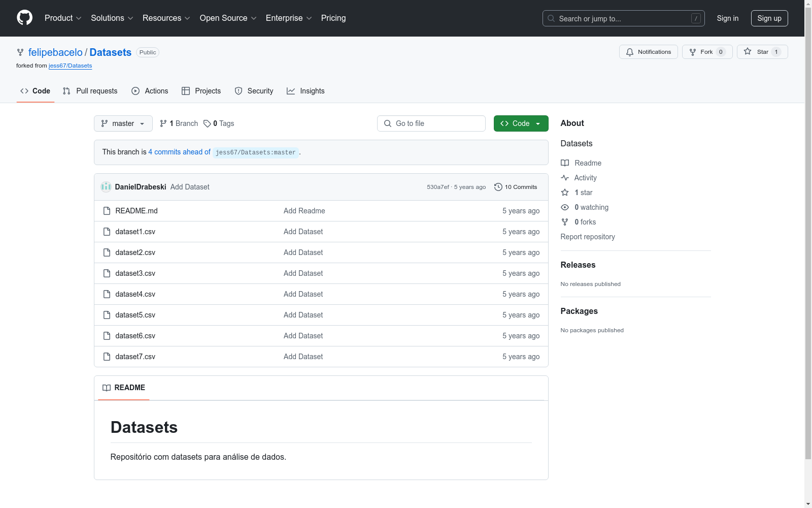
Task: Switch to the Pull requests tab
Action: click(90, 91)
